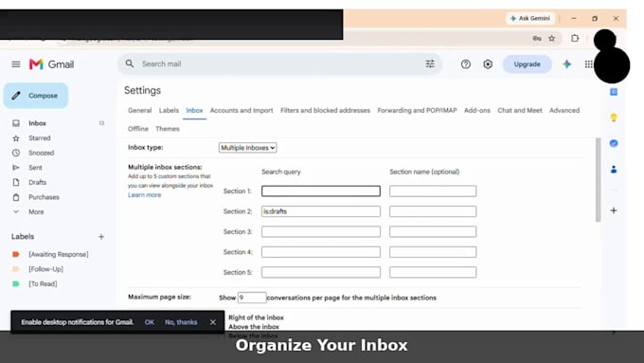This screenshot has width=644, height=363.
Task: Open Tasks side panel icon
Action: [x=614, y=143]
